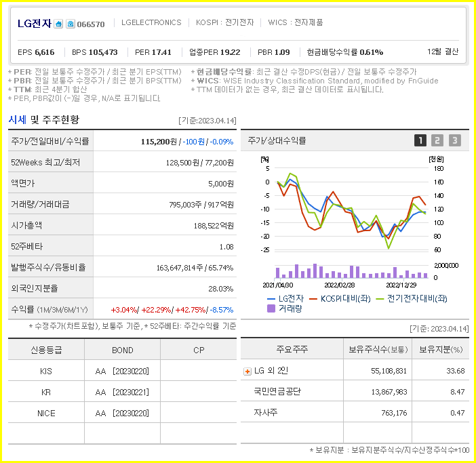Image resolution: width=476 pixels, height=463 pixels.
Task: Click the KOSPI : 전기전자 classification
Action: click(x=224, y=22)
